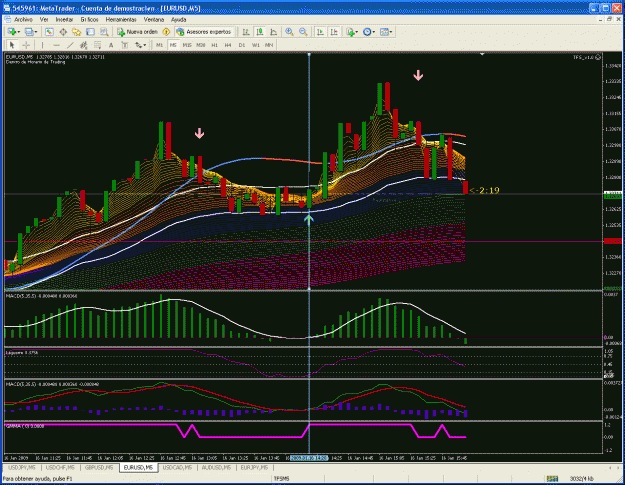Select the crosshair tool
This screenshot has width=625, height=485.
[26, 45]
